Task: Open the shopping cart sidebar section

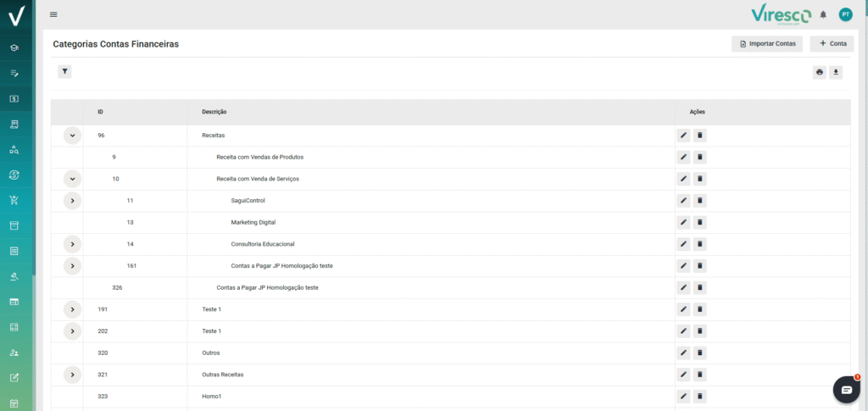Action: pyautogui.click(x=14, y=200)
